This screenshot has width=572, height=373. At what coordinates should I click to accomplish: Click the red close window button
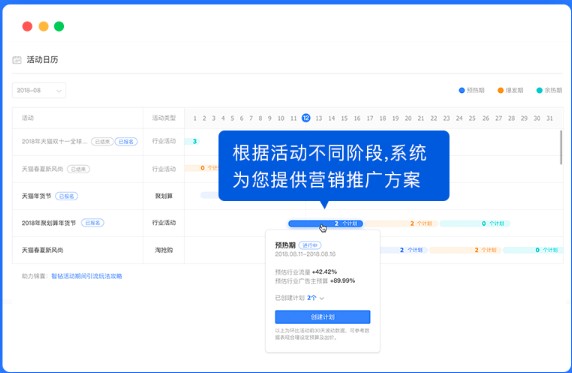27,26
